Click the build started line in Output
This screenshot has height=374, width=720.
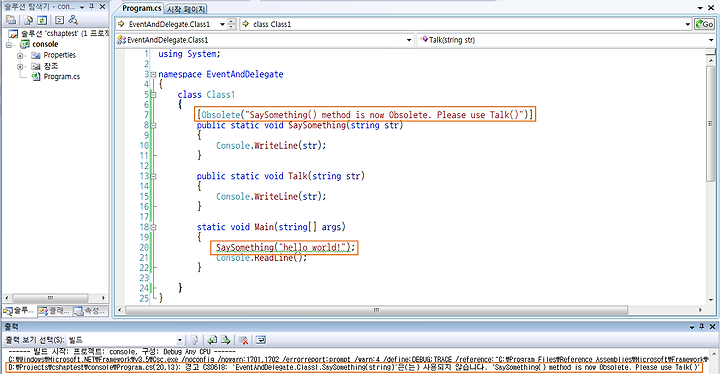pos(122,352)
